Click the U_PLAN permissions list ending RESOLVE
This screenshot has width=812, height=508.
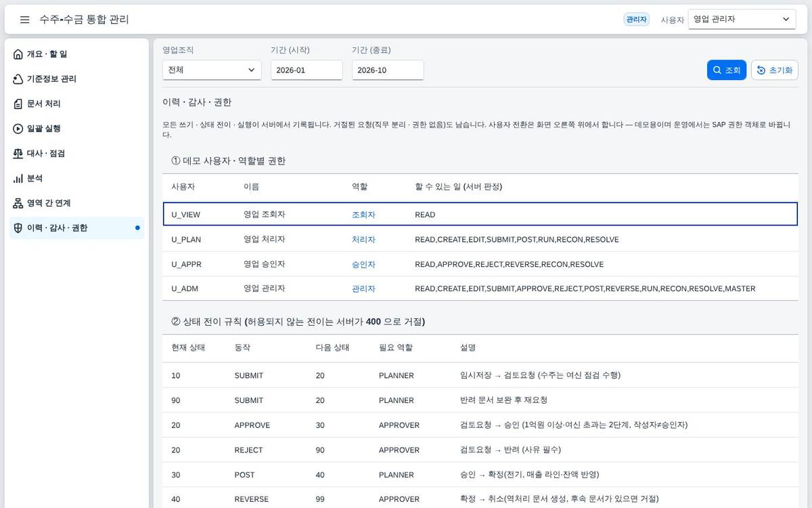(x=517, y=239)
